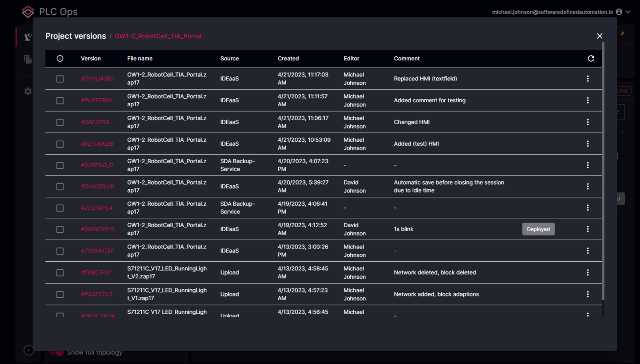Open options for deployed '1s blink' version
The image size is (640, 364).
(x=588, y=229)
